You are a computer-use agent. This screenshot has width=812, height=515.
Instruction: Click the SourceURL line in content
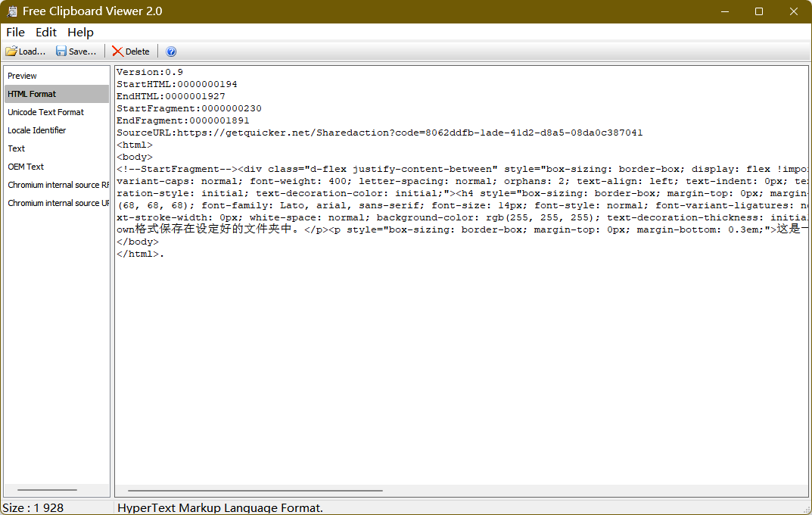[x=380, y=133]
